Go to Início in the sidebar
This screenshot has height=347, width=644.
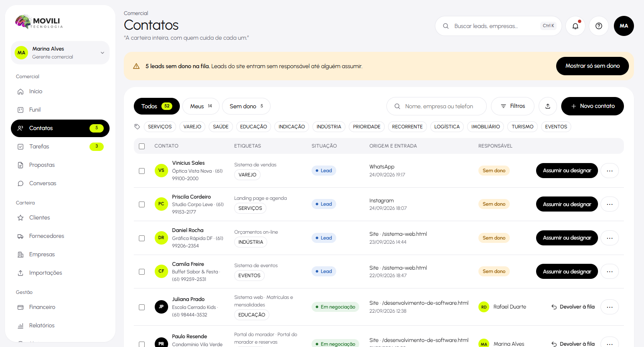[x=60, y=92]
